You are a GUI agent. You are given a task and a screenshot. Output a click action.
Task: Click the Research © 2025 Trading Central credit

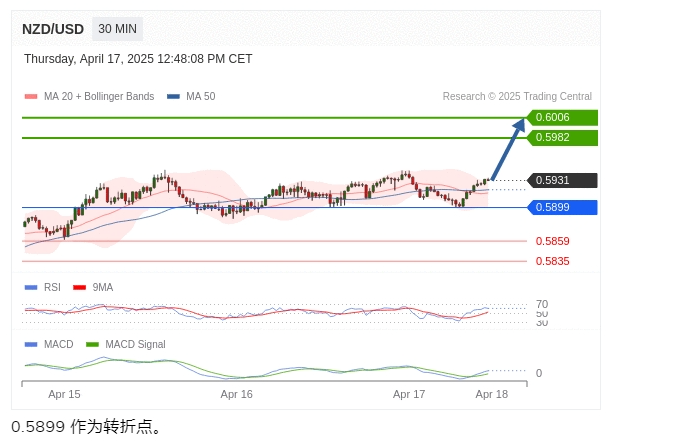[517, 97]
